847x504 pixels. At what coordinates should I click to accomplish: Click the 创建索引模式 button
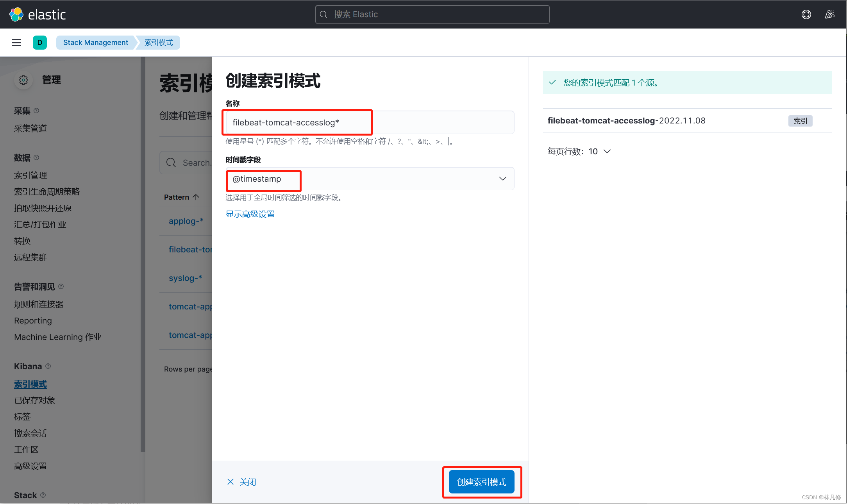coord(481,482)
